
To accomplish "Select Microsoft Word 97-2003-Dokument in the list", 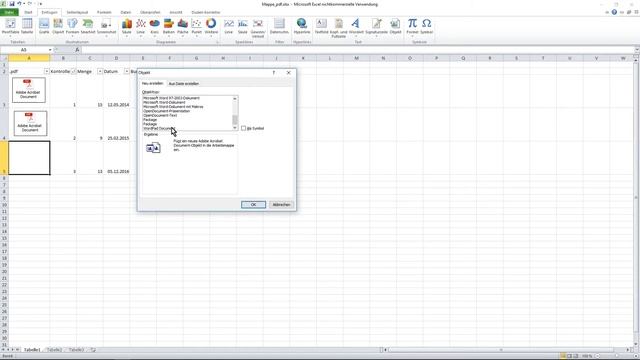I will (x=171, y=98).
